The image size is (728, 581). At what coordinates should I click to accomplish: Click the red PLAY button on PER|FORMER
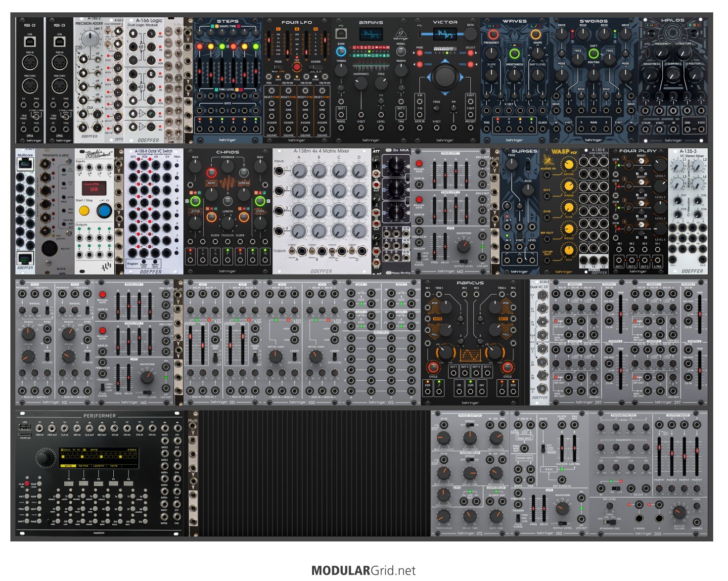coord(27,484)
